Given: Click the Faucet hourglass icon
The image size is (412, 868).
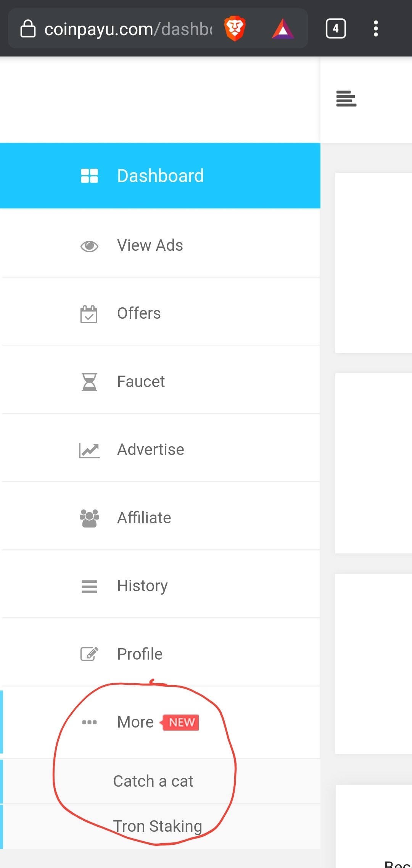Looking at the screenshot, I should coord(90,382).
